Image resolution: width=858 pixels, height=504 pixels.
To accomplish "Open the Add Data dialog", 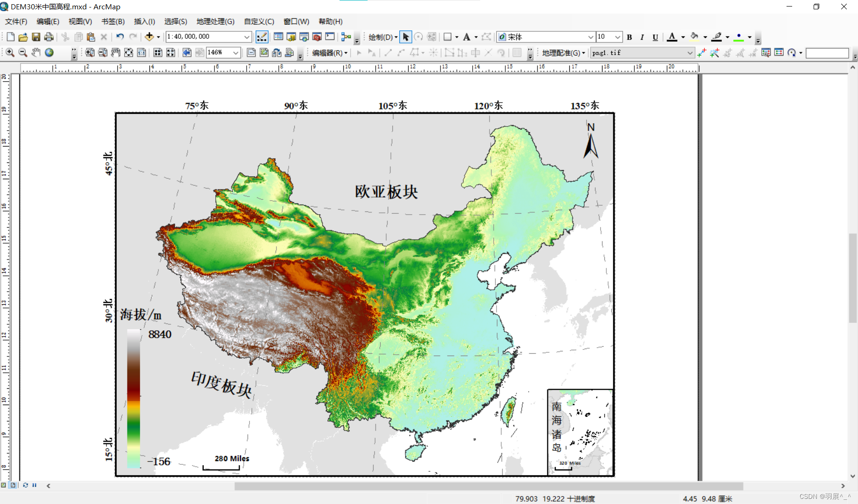I will [150, 36].
